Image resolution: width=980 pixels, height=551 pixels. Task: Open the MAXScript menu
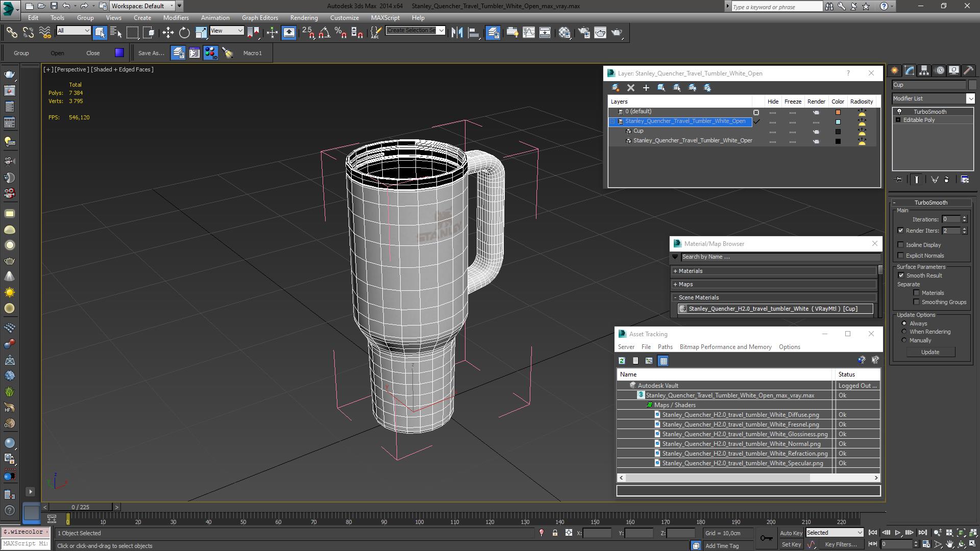click(x=385, y=18)
